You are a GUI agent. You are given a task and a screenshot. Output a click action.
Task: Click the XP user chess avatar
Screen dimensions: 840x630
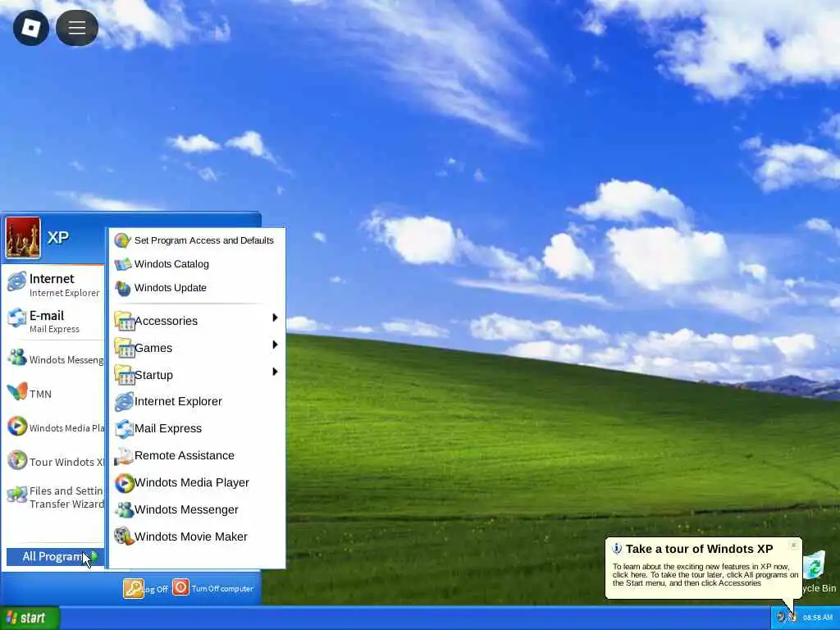[x=23, y=237]
